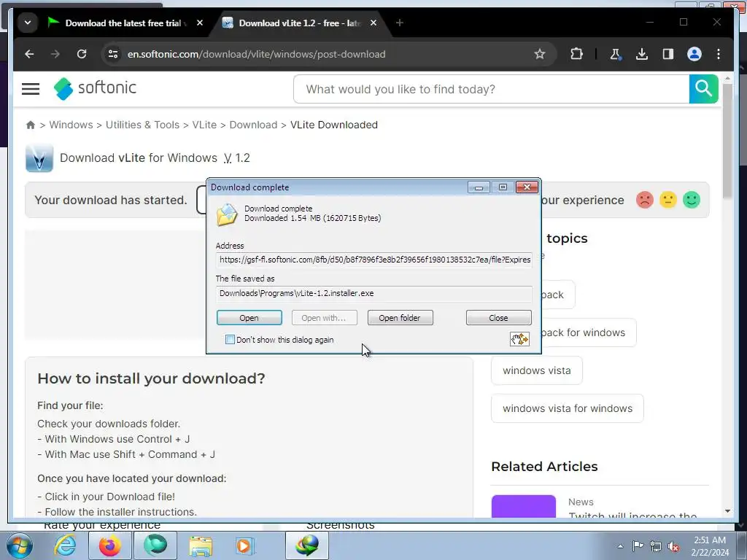The image size is (747, 560).
Task: Click Open in Download complete dialog
Action: tap(249, 318)
